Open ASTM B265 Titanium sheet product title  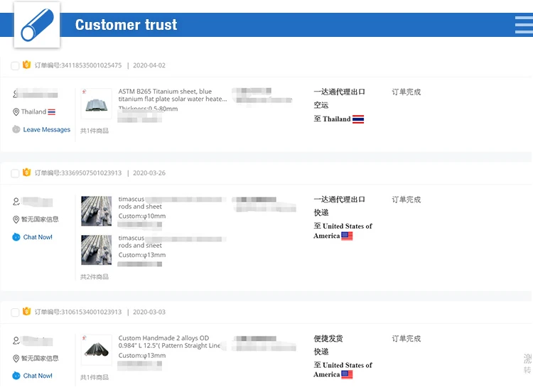point(172,95)
